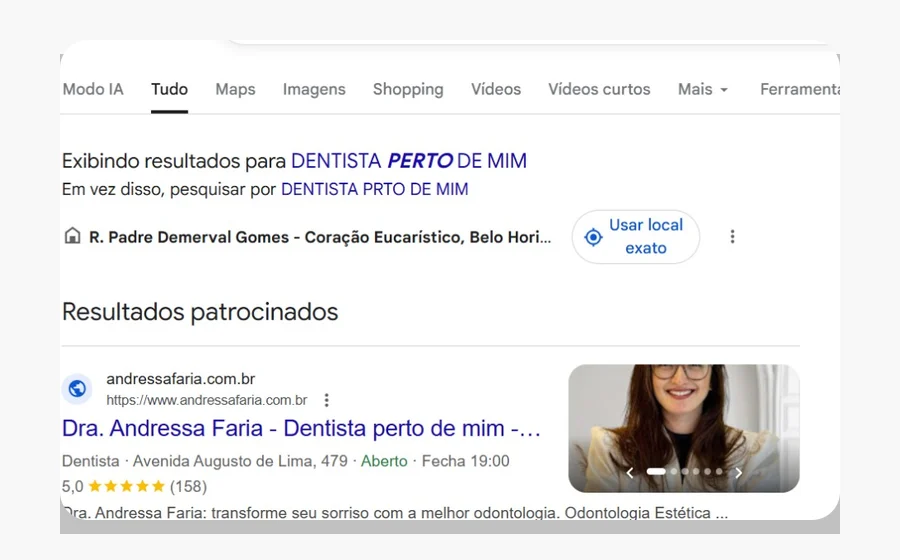Show the next photo with right arrow
The width and height of the screenshot is (900, 560).
pyautogui.click(x=739, y=473)
